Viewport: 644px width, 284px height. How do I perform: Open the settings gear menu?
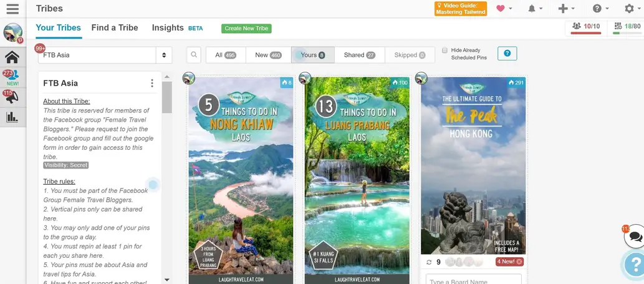[x=629, y=9]
